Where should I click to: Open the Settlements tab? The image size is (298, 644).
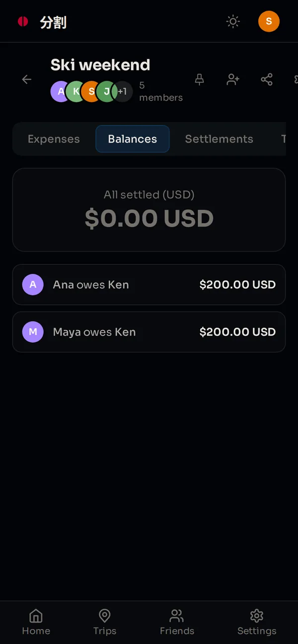coord(219,139)
